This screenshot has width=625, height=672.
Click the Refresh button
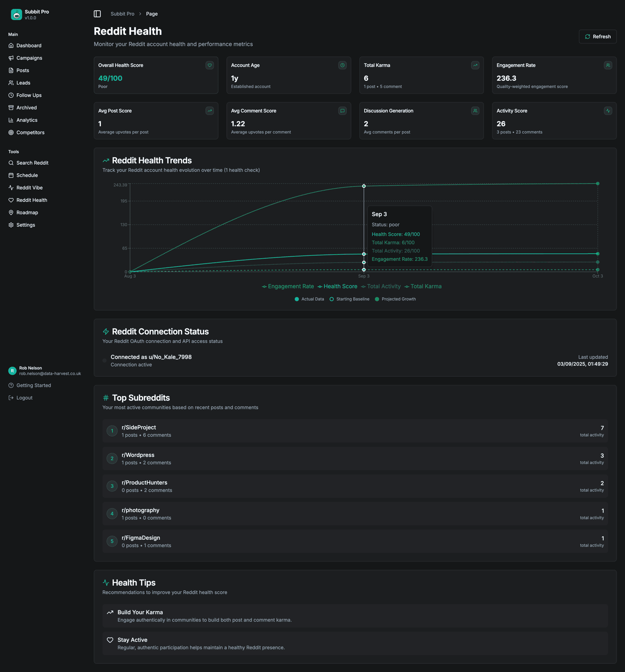point(598,37)
